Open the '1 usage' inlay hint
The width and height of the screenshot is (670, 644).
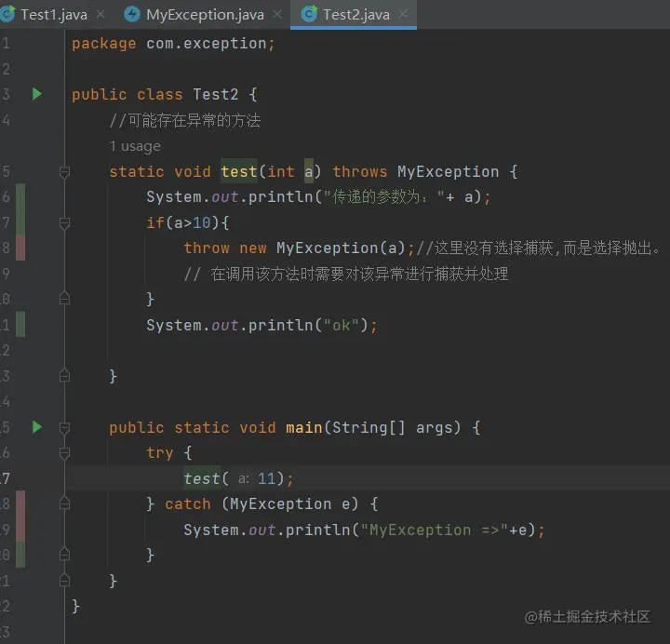135,147
